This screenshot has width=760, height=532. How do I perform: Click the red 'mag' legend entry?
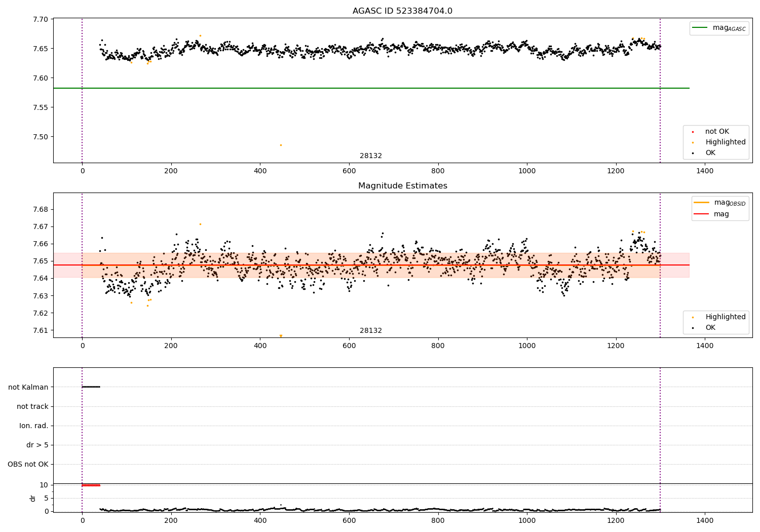[x=712, y=214]
